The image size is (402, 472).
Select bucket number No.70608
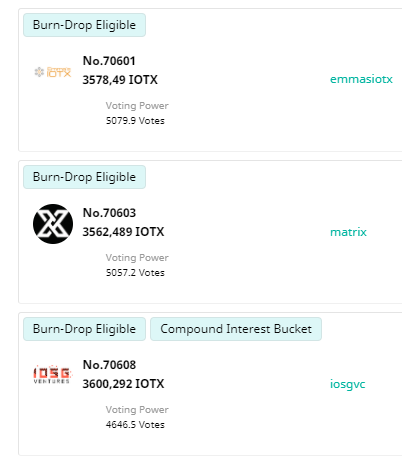109,365
